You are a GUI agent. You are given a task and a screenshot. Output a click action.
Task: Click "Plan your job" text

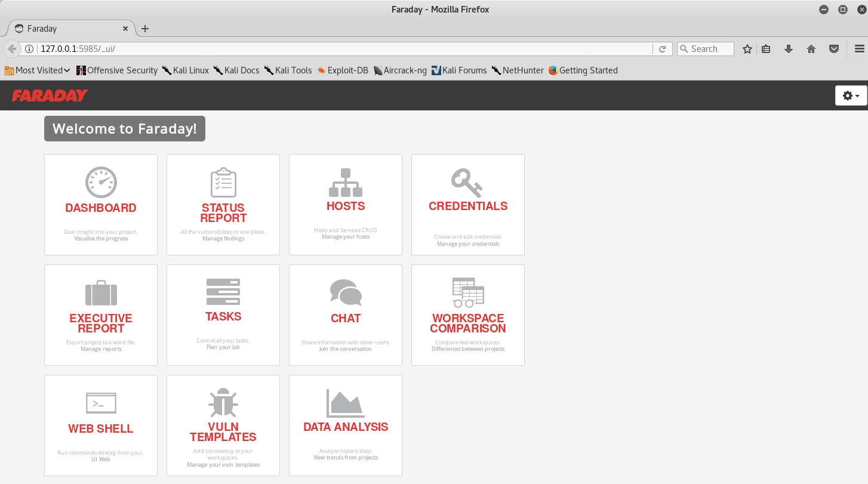click(223, 347)
